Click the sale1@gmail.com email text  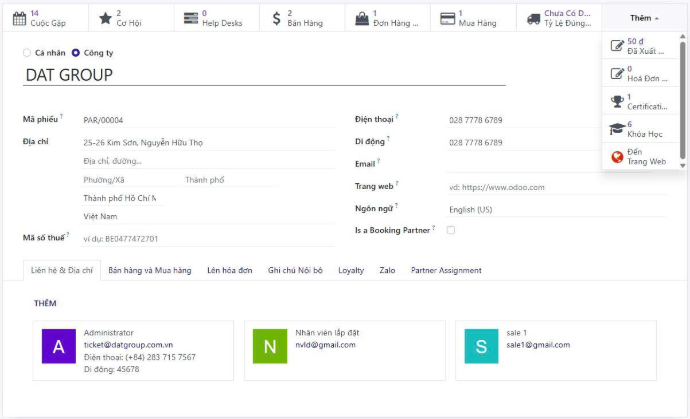click(538, 345)
